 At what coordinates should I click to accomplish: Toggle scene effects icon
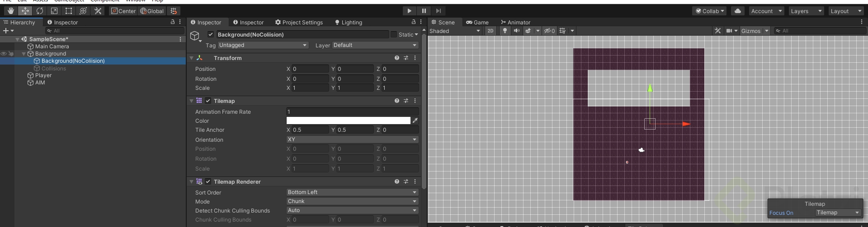pyautogui.click(x=528, y=31)
